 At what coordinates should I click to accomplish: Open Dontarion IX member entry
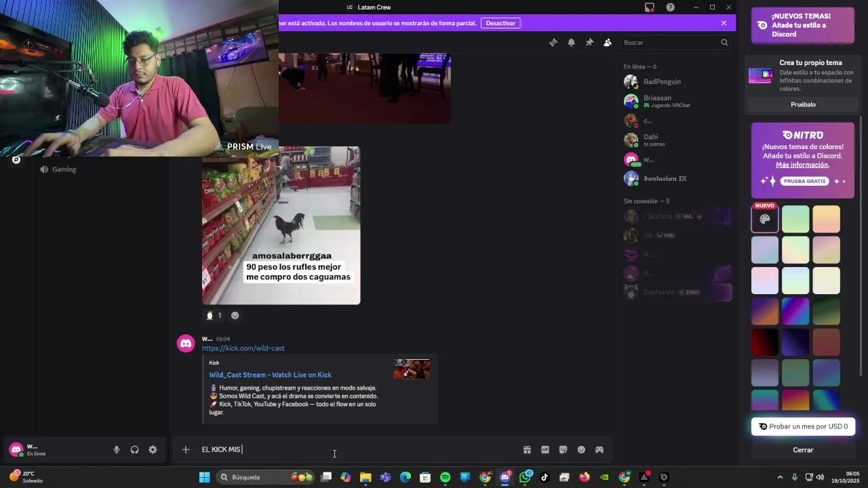pos(676,178)
